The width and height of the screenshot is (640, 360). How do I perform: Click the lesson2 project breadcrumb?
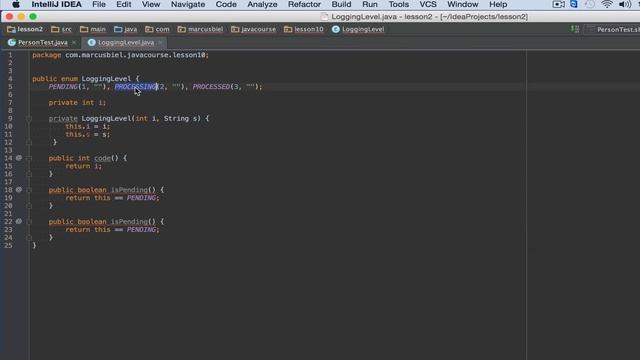coord(25,29)
